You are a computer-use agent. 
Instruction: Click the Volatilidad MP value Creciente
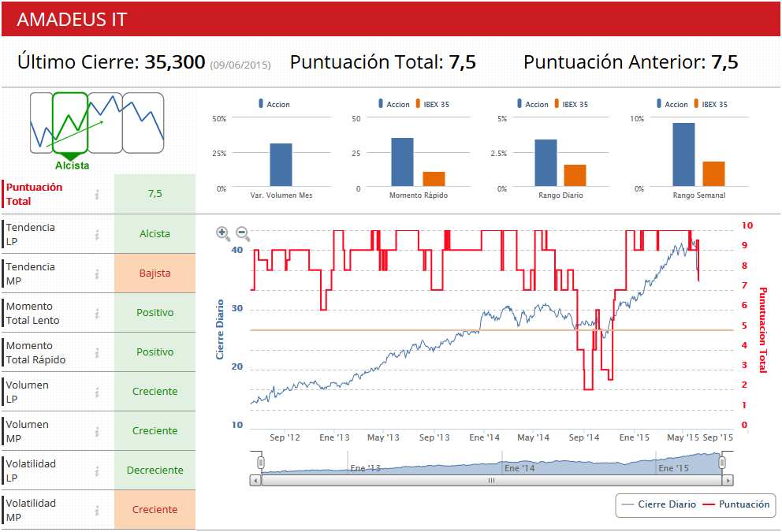coord(155,509)
